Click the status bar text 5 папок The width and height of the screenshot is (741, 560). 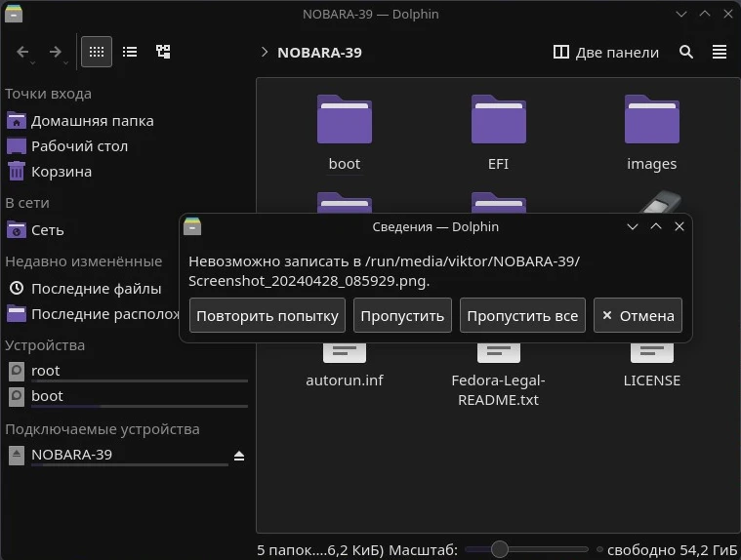[x=319, y=550]
